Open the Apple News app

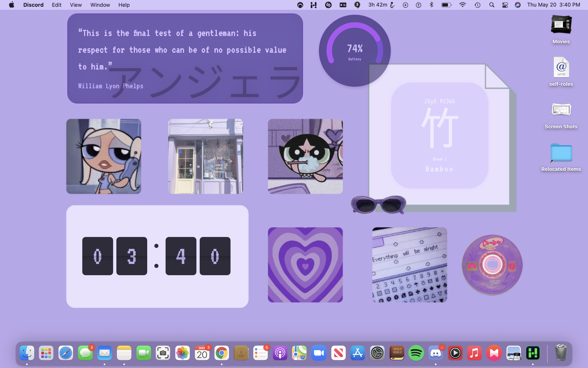(339, 353)
